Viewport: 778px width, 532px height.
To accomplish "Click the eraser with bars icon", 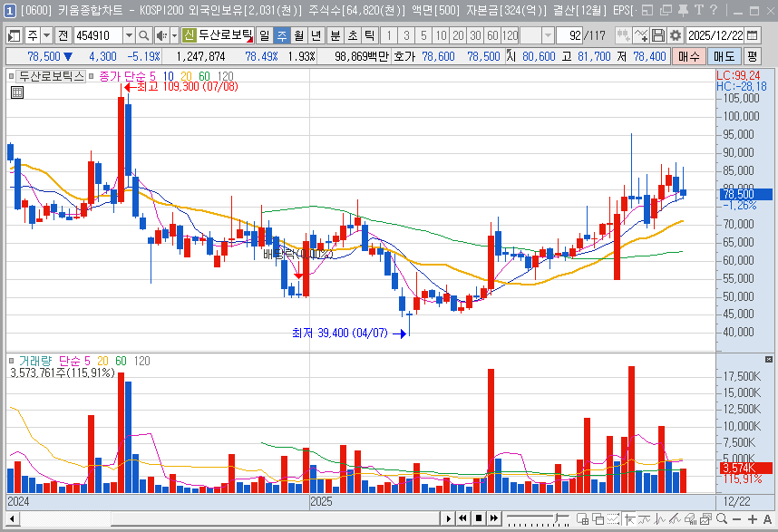I will pyautogui.click(x=690, y=519).
